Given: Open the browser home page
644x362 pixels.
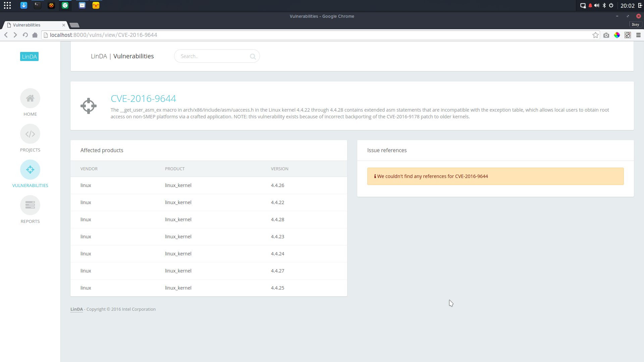Looking at the screenshot, I should tap(35, 35).
